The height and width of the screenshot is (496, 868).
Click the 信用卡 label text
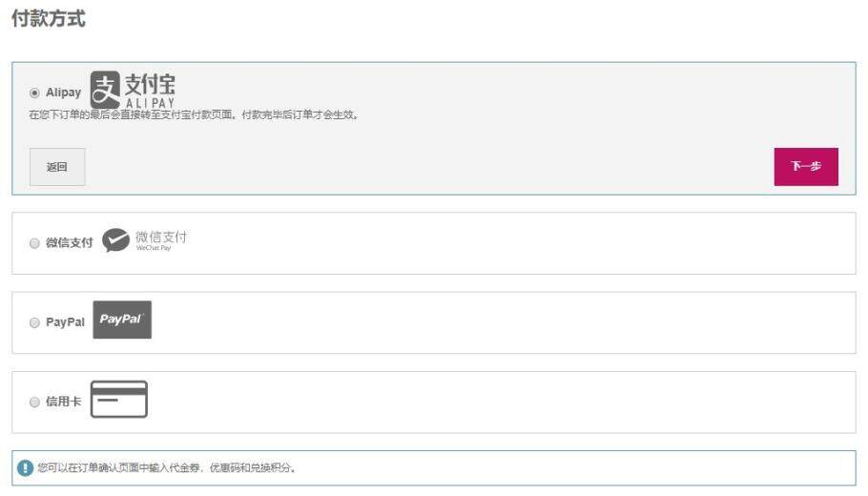(63, 402)
